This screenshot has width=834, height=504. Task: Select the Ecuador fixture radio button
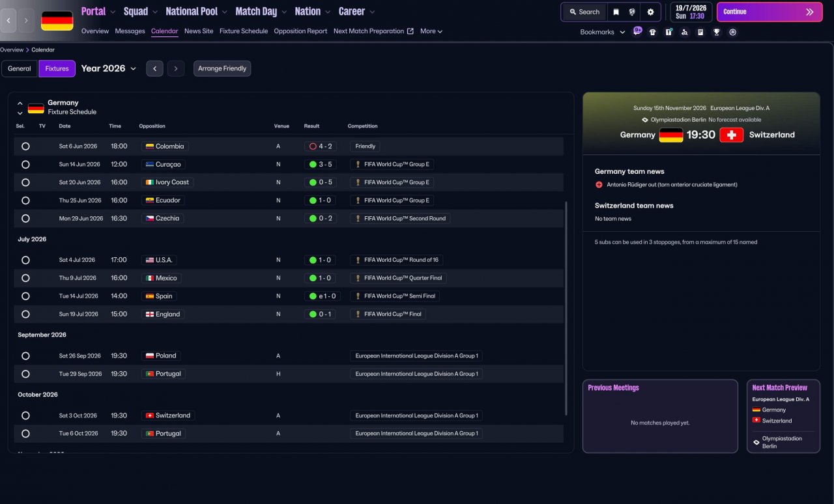tap(25, 201)
